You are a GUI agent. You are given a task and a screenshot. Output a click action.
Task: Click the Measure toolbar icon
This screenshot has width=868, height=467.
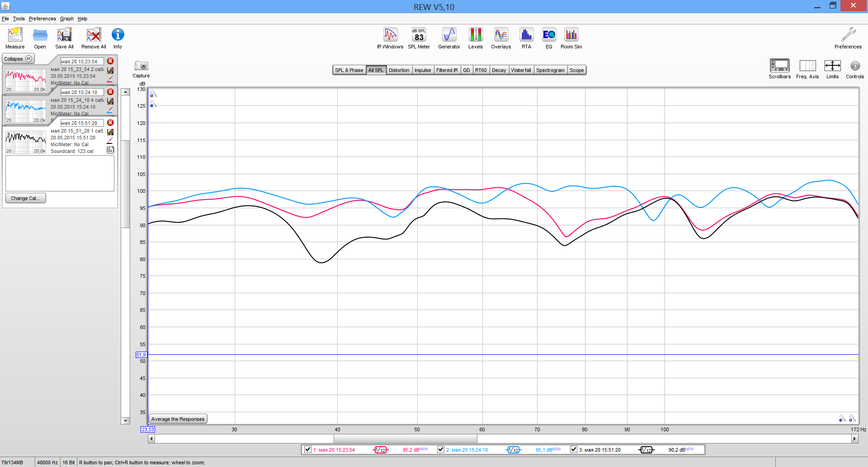pos(15,35)
